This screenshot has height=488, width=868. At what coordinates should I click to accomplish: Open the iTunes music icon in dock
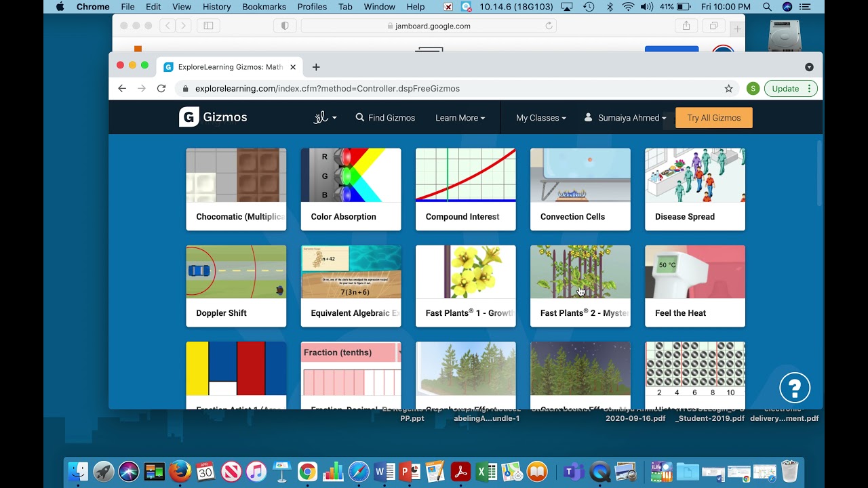coord(256,471)
